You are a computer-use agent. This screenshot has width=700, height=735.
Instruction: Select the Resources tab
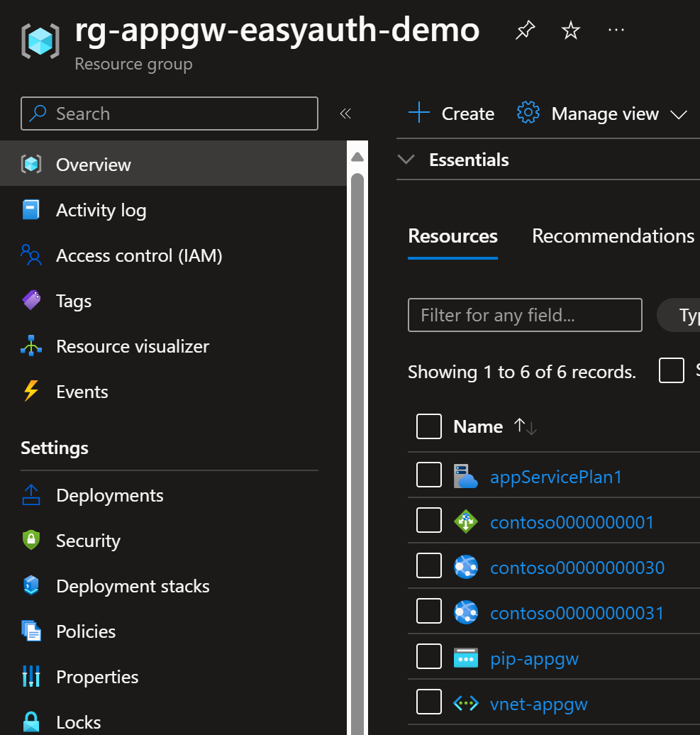coord(452,236)
